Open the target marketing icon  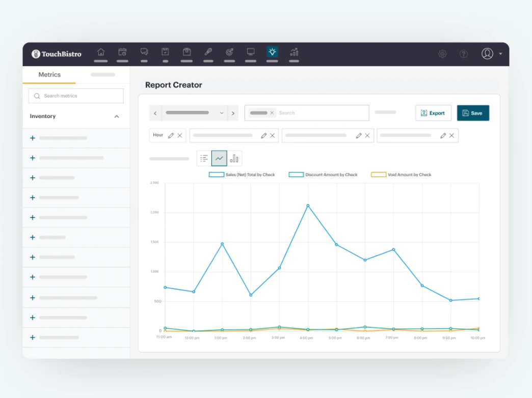pyautogui.click(x=229, y=51)
